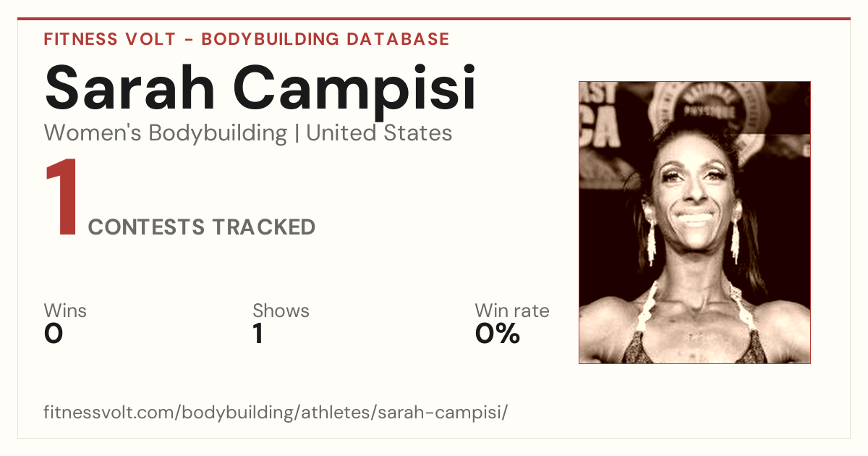
Task: Click the athlete photo thumbnail
Action: pyautogui.click(x=694, y=222)
